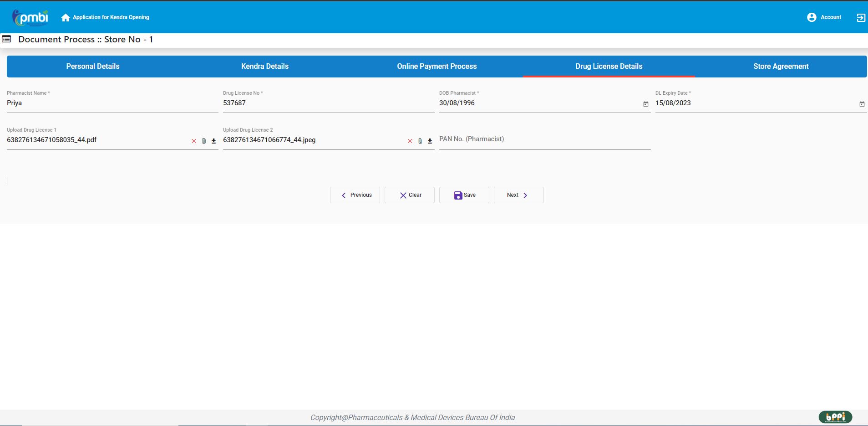
Task: Click the Clear button
Action: pos(410,195)
